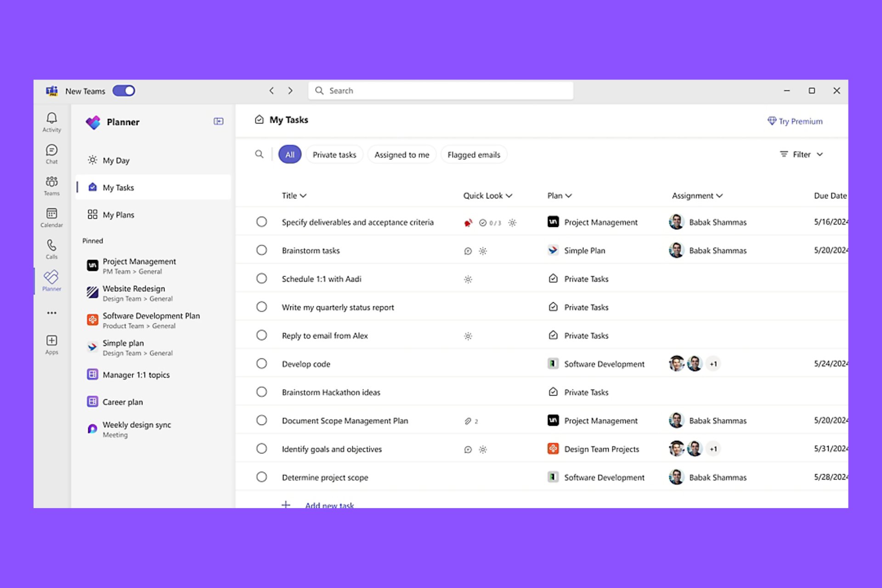Click the Search input field
The width and height of the screenshot is (882, 588).
[441, 90]
